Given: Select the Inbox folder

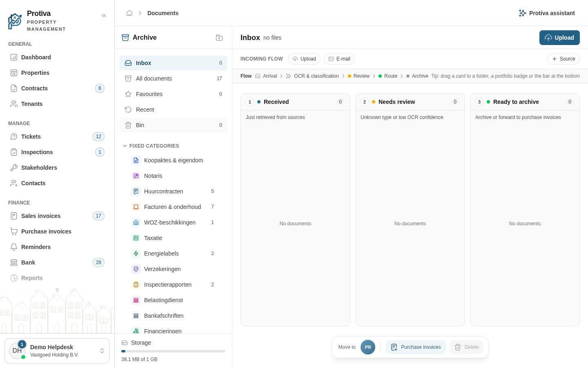Looking at the screenshot, I should (173, 63).
